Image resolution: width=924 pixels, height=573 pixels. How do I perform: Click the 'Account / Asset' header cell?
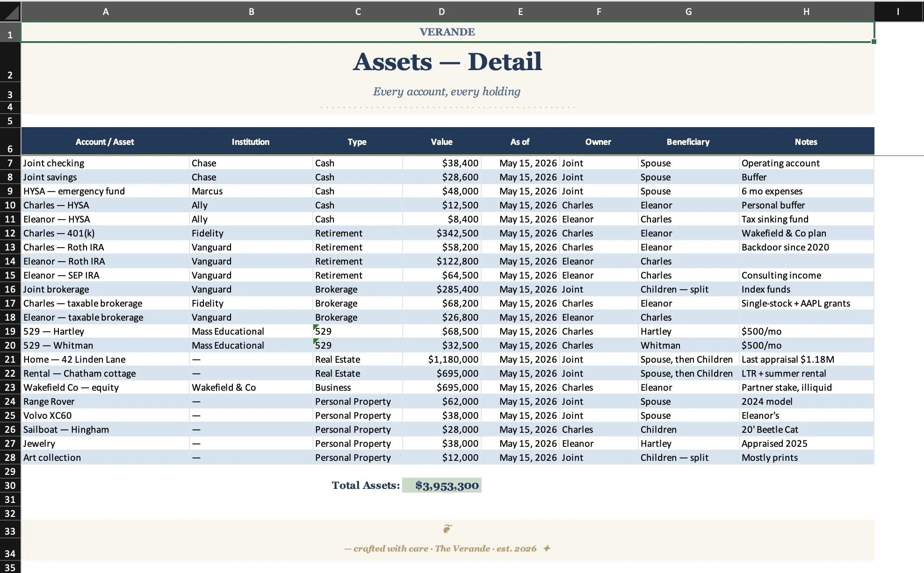[105, 142]
